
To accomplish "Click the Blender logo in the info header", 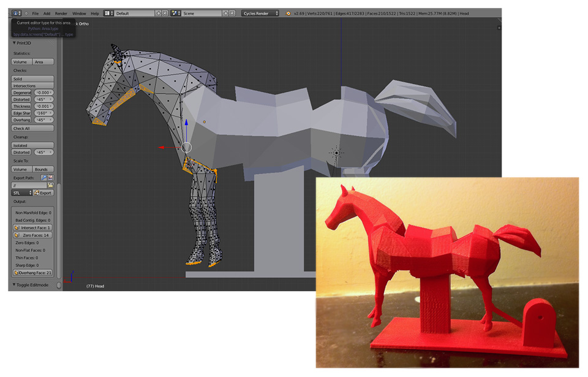I will [x=288, y=13].
